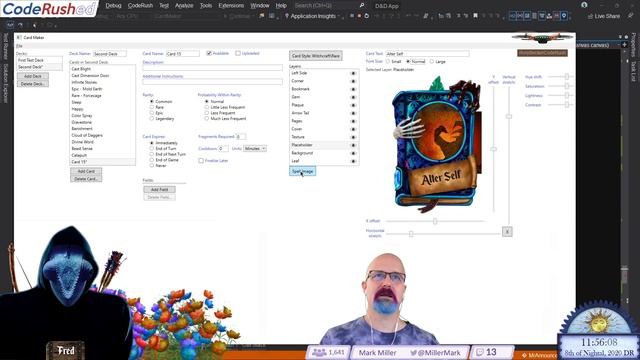Toggle visibility of the Left Side layer
The width and height of the screenshot is (640, 360).
353,73
